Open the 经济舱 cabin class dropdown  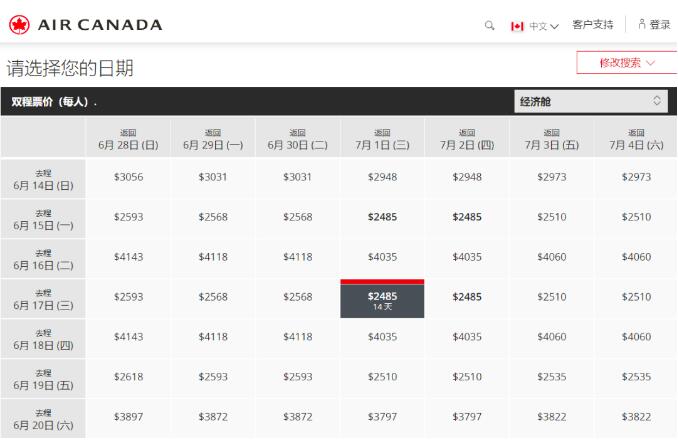pos(590,101)
